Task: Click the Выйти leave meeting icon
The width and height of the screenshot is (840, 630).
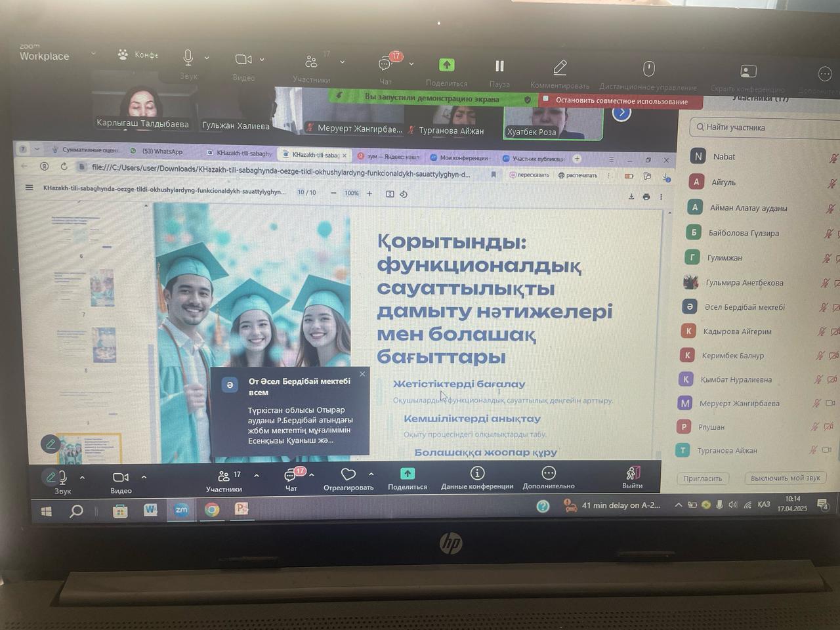Action: pyautogui.click(x=633, y=473)
